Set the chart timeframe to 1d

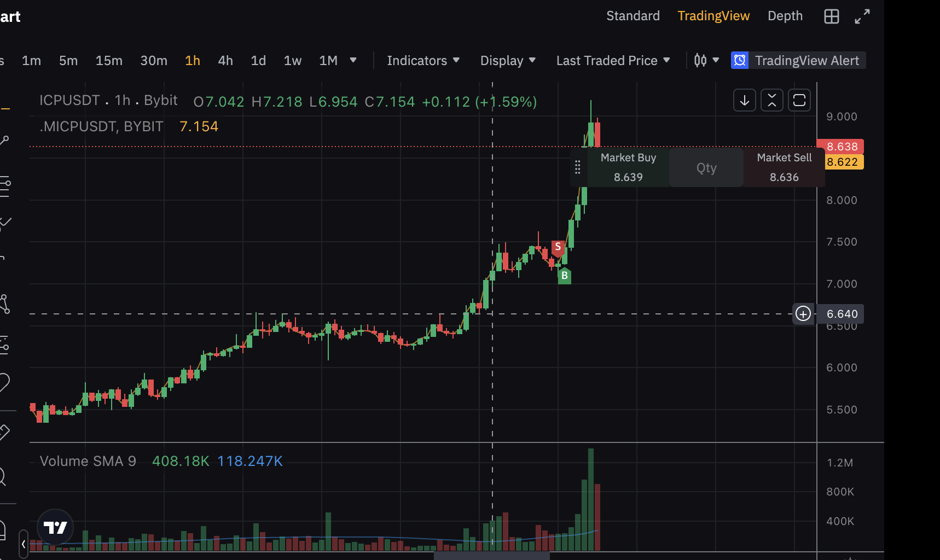(x=258, y=61)
